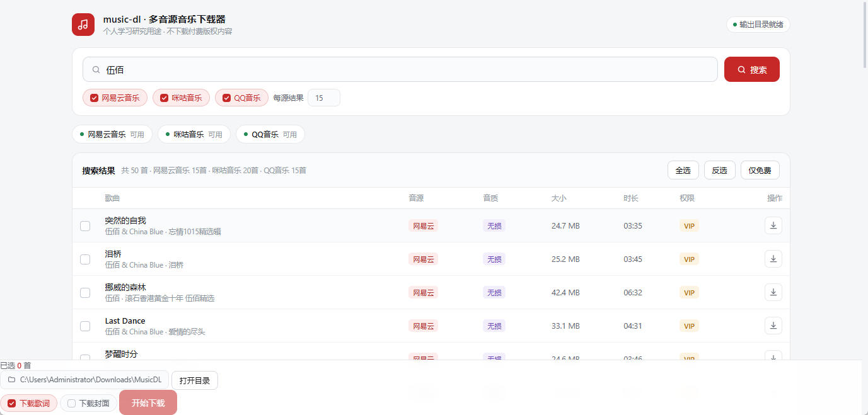Click the magnifier icon in the search box

96,70
